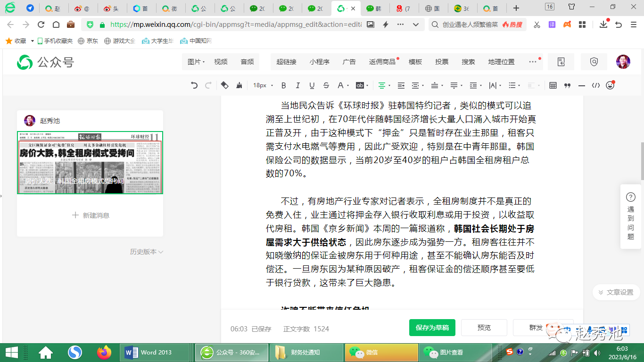This screenshot has height=362, width=644.
Task: Open the emoji picker smiley icon
Action: coord(610,85)
